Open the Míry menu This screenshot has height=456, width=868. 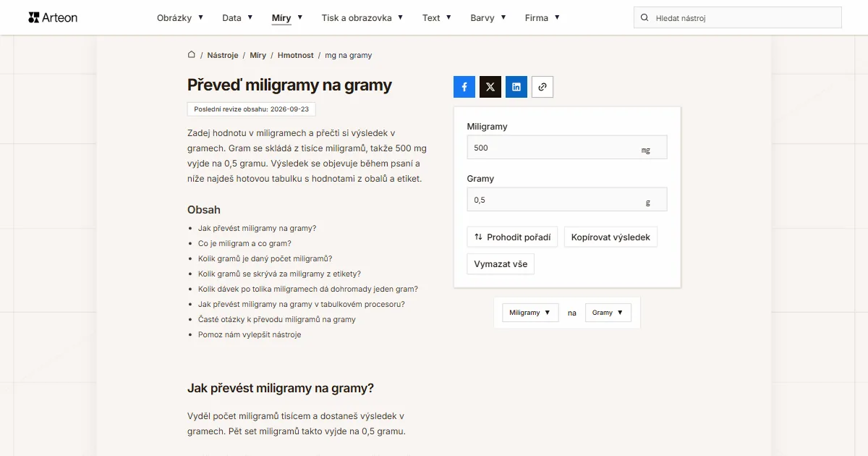click(x=287, y=17)
